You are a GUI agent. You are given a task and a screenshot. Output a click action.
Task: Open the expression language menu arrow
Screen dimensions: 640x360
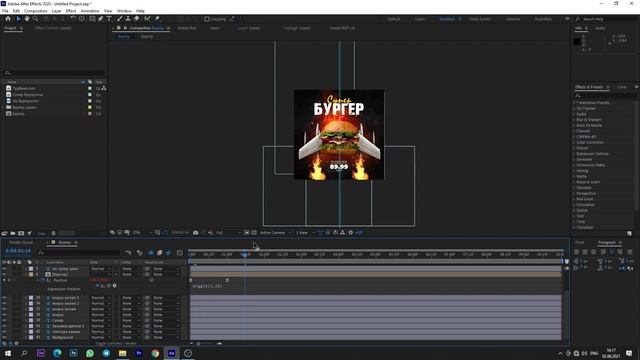tap(114, 286)
